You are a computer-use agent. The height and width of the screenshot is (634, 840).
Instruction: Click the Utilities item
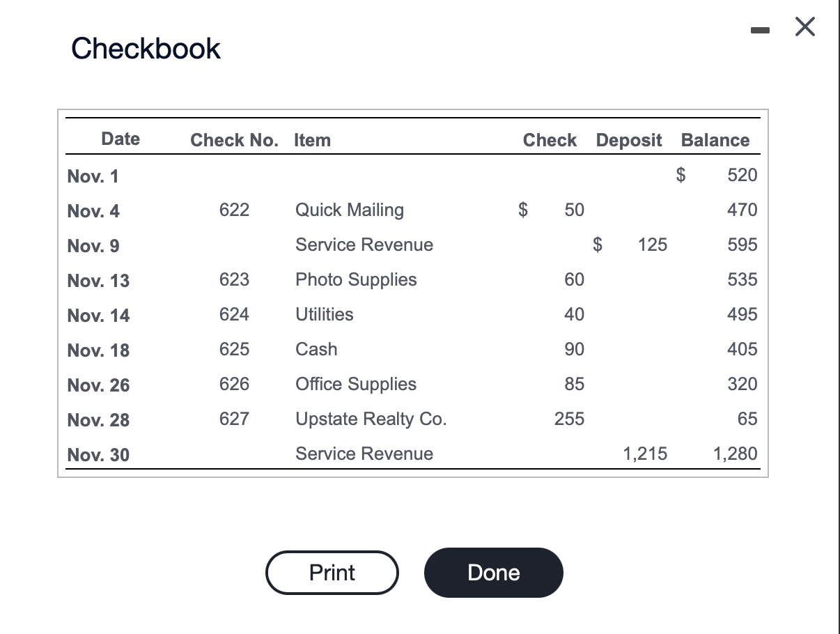point(324,314)
